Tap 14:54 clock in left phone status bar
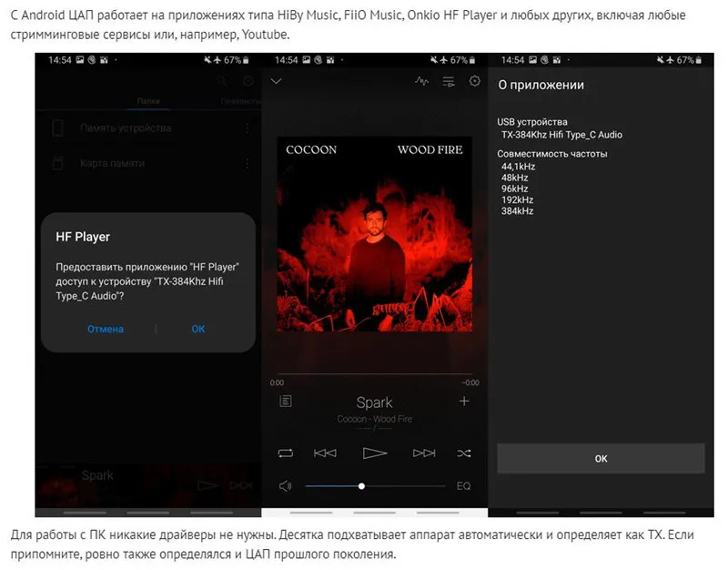 pyautogui.click(x=60, y=60)
